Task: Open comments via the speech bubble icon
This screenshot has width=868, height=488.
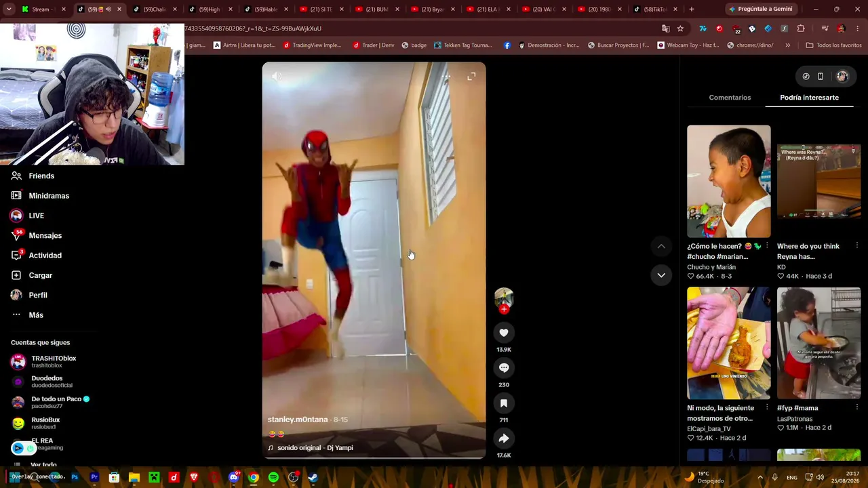Action: (504, 368)
